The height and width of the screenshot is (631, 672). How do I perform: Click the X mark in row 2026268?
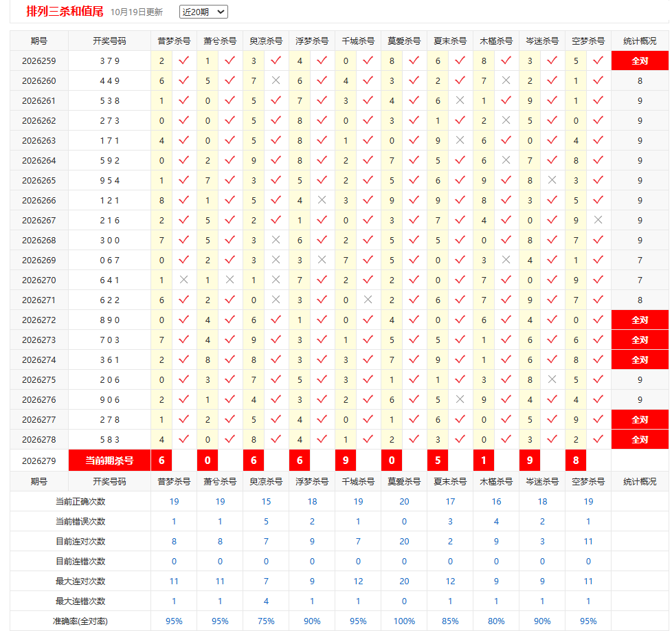[276, 240]
